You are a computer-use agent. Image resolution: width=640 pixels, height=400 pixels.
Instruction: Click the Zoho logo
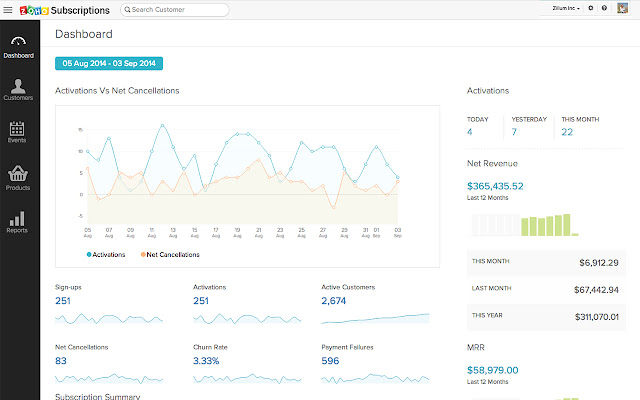click(x=34, y=10)
